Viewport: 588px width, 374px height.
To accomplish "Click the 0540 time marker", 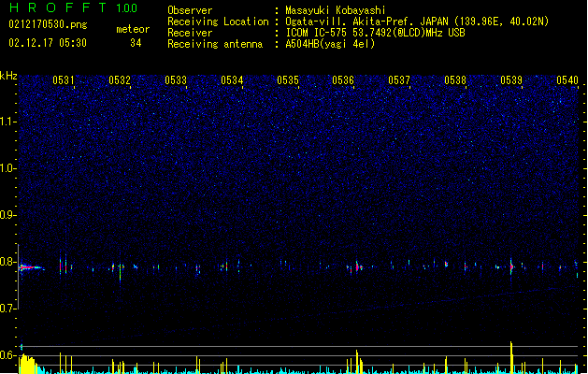I will point(567,80).
